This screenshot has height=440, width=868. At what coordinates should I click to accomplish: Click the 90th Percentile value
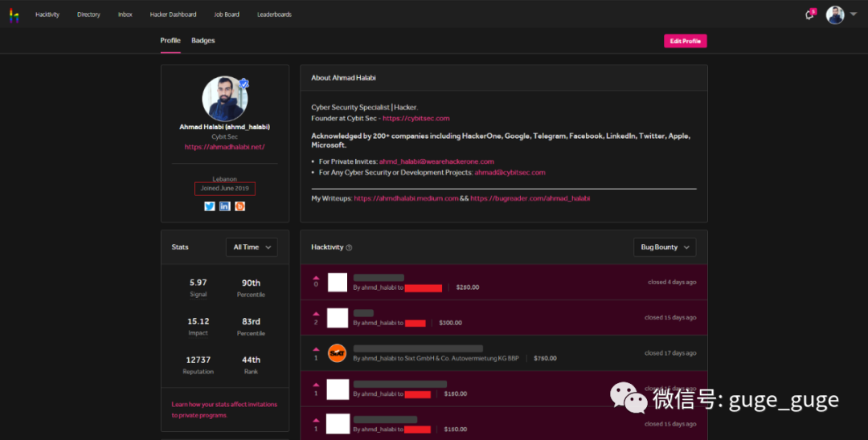(251, 283)
